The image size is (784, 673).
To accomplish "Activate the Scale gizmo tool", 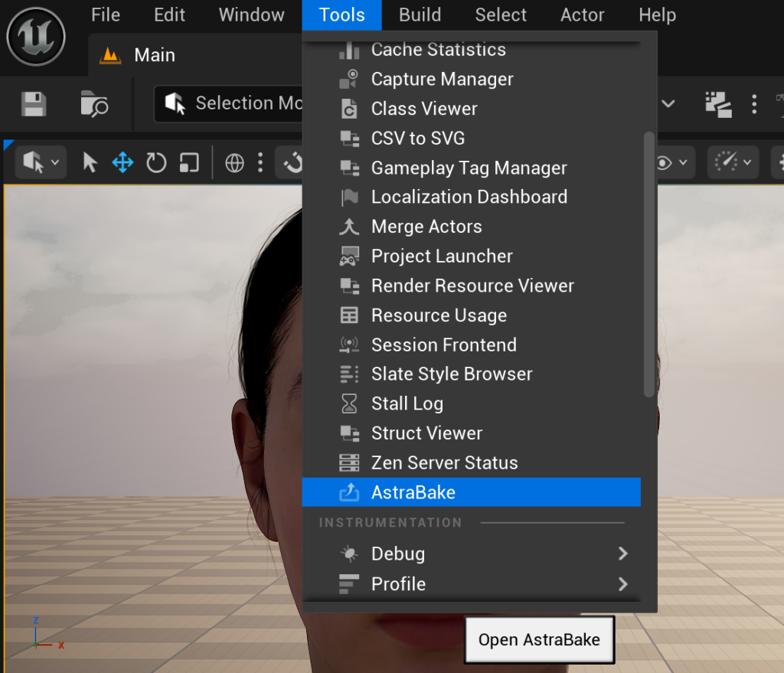I will (189, 162).
